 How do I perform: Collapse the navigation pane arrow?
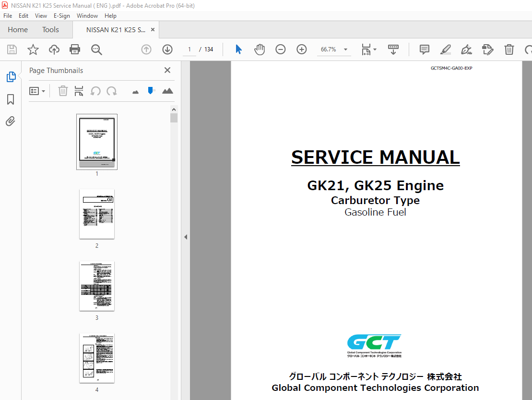pos(186,237)
